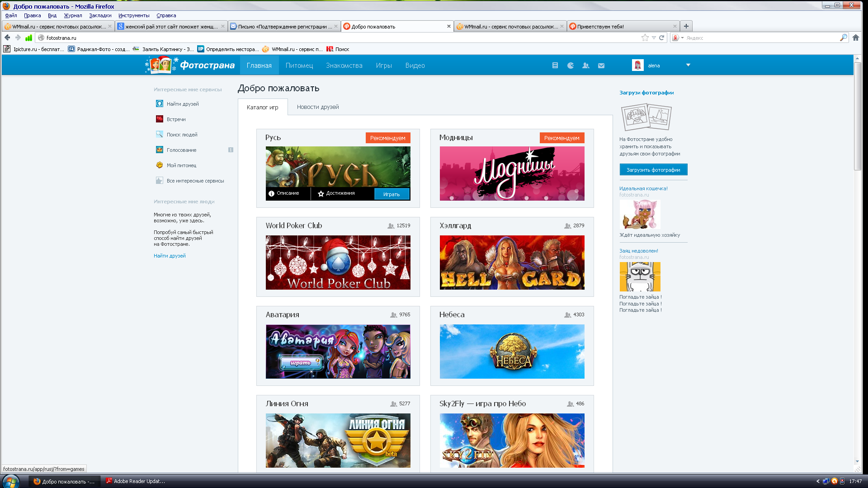This screenshot has width=868, height=488.
Task: Open Firefox home page icon
Action: coord(856,38)
